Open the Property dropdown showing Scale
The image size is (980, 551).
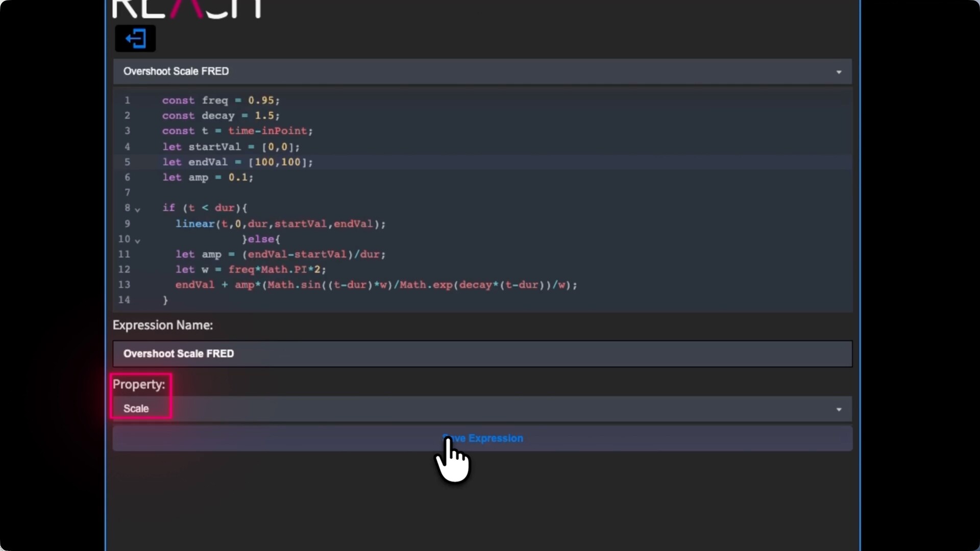pyautogui.click(x=482, y=409)
